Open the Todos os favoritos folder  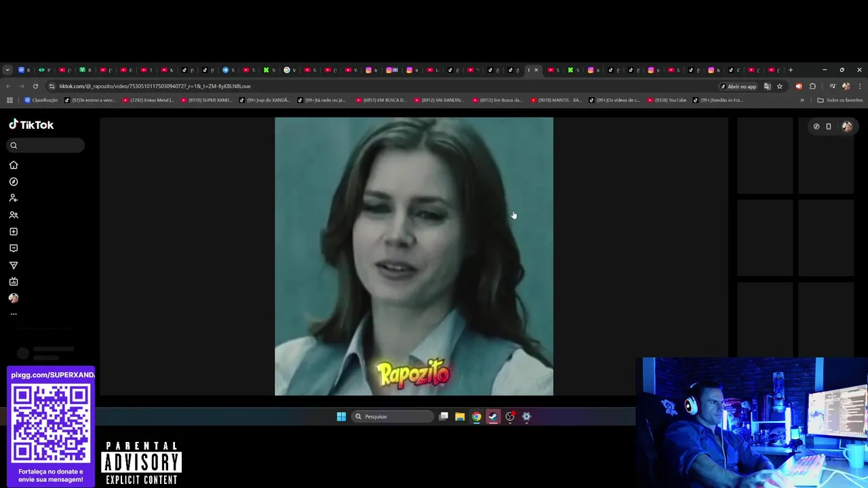point(840,100)
